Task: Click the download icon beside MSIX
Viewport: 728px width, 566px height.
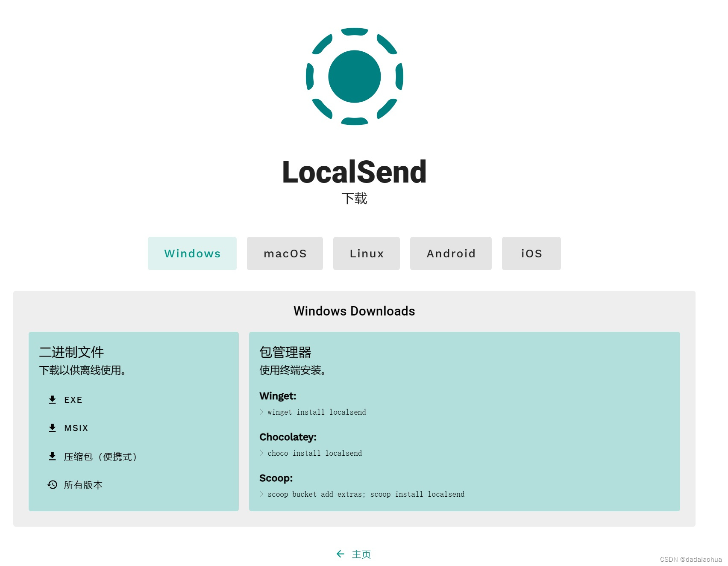Action: pos(52,428)
